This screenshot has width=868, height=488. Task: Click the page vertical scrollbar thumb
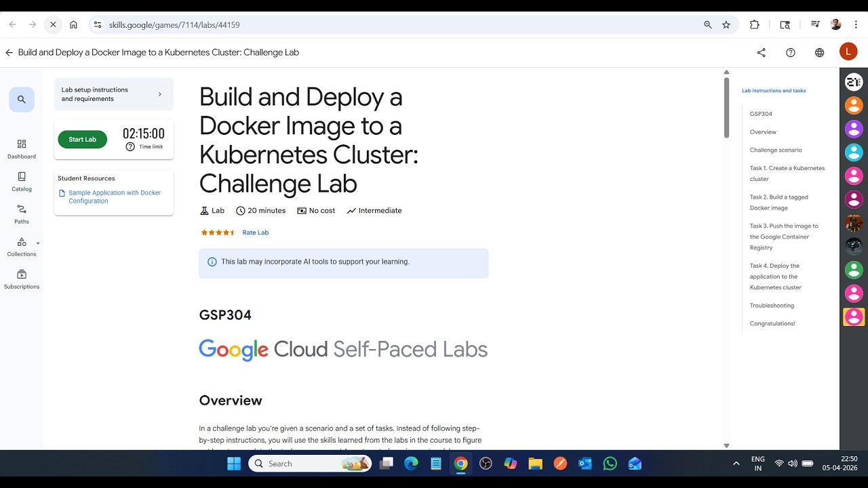click(x=726, y=108)
